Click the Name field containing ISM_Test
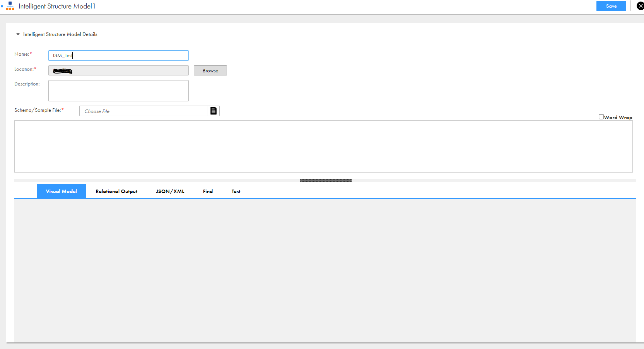The image size is (644, 349). point(118,55)
